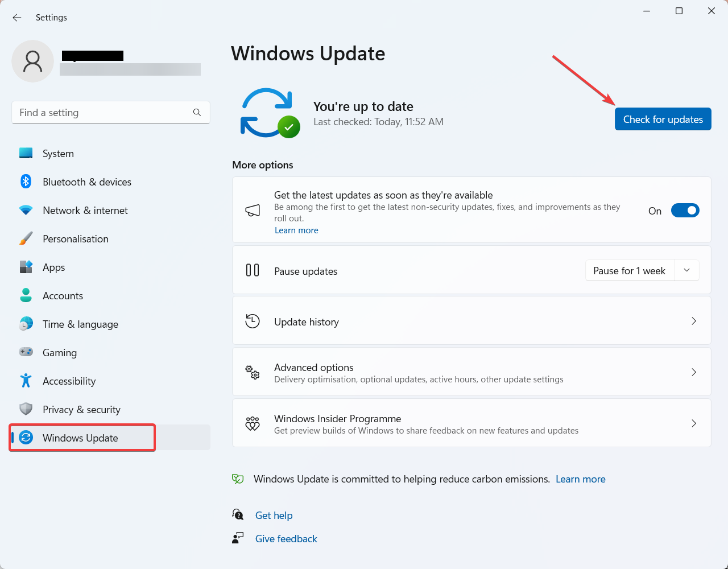Go to Personalisation settings
The width and height of the screenshot is (728, 569).
click(x=110, y=239)
